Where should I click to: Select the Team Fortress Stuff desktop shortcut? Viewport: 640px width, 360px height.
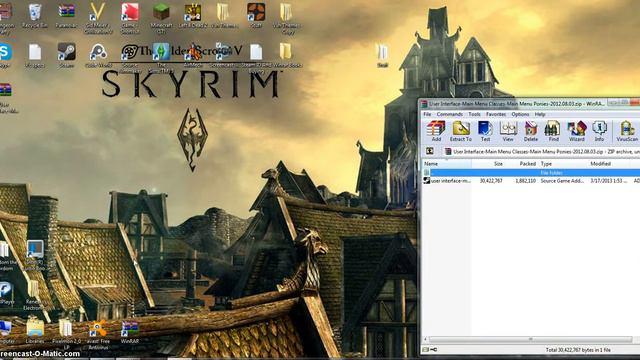click(x=256, y=16)
